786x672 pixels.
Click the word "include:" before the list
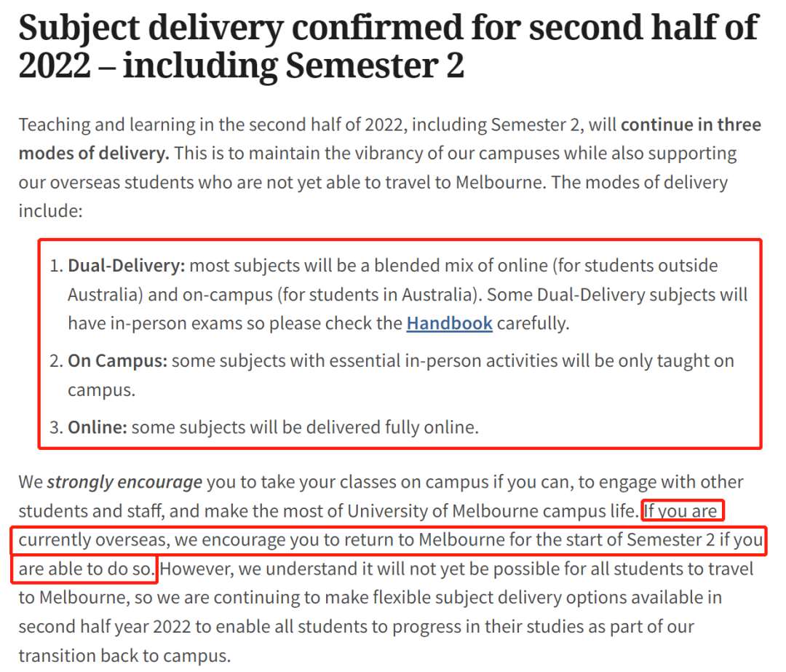pos(51,211)
